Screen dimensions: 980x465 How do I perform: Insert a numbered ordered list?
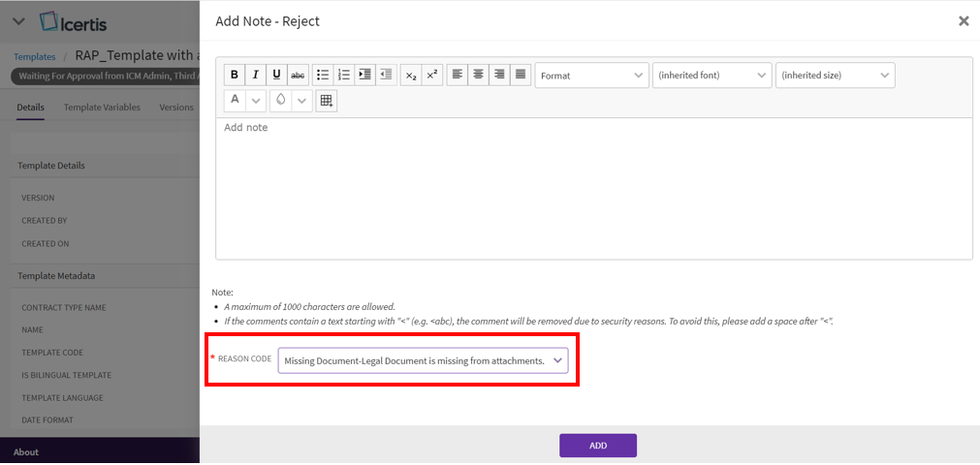coord(343,76)
